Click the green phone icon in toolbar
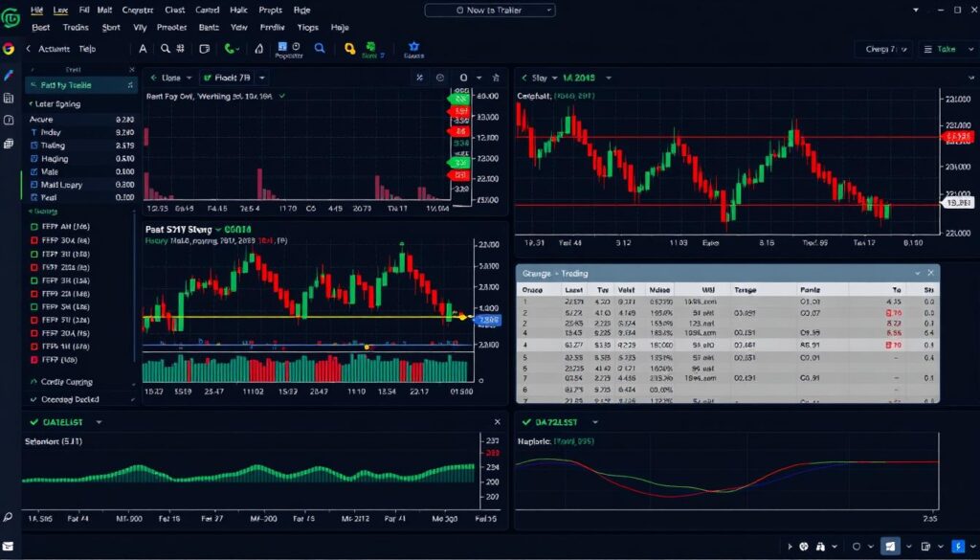980x560 pixels. coord(231,49)
